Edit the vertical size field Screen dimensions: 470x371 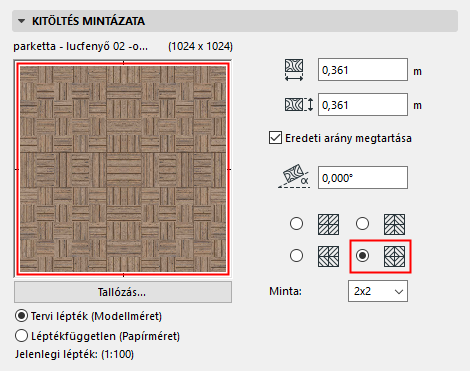click(x=363, y=105)
